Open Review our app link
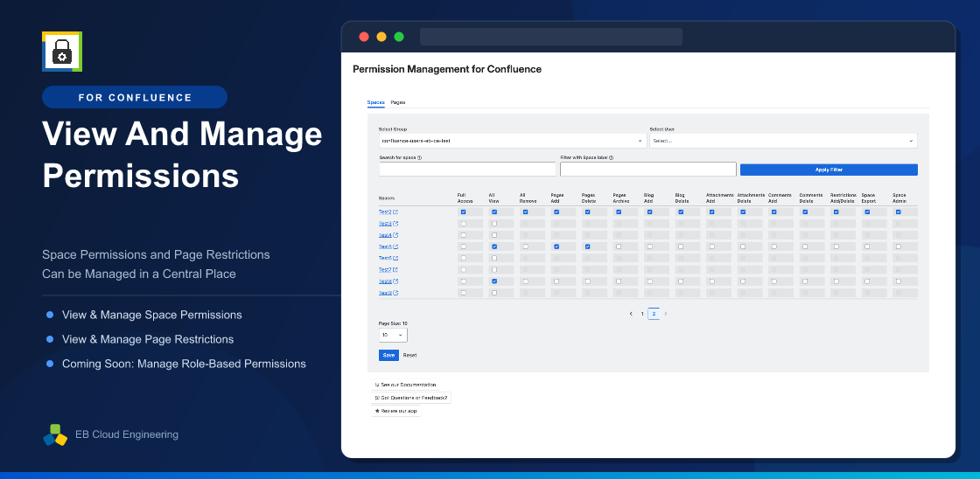Viewport: 980px width, 479px height. click(x=396, y=411)
